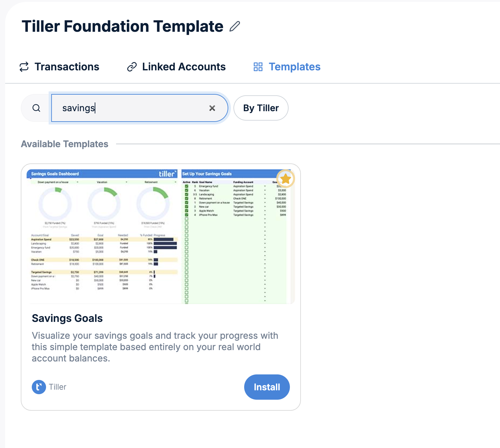Click the round blue Tiller logo
500x448 pixels.
click(39, 387)
